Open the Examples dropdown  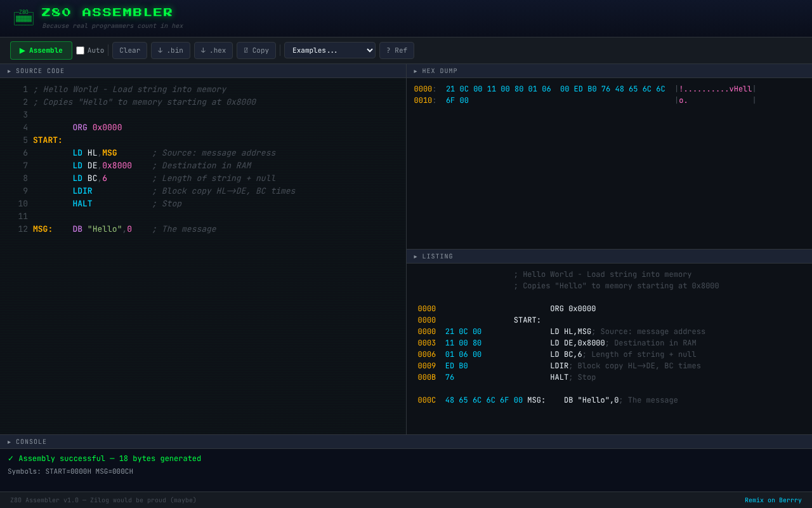click(330, 50)
